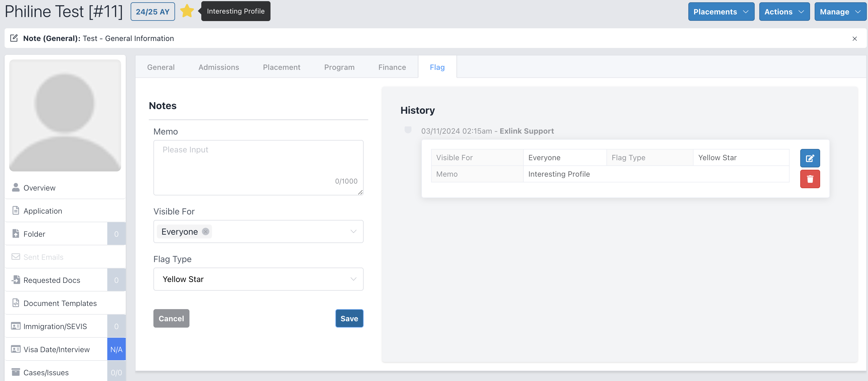Switch to the General tab
This screenshot has width=868, height=381.
pyautogui.click(x=161, y=67)
